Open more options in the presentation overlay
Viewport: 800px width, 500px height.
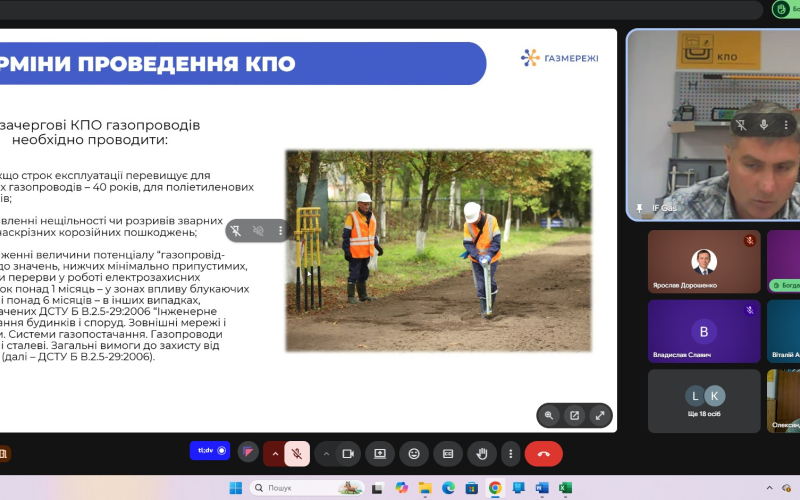280,231
